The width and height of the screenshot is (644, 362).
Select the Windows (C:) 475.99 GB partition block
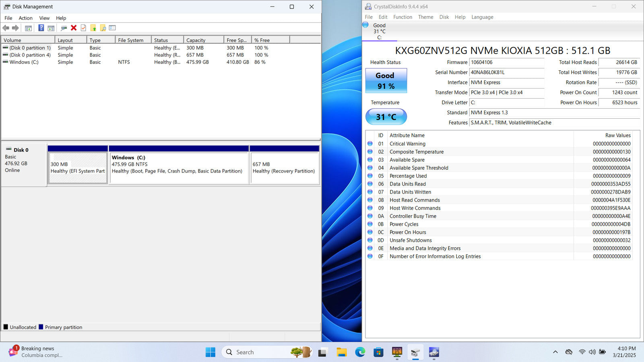point(179,168)
